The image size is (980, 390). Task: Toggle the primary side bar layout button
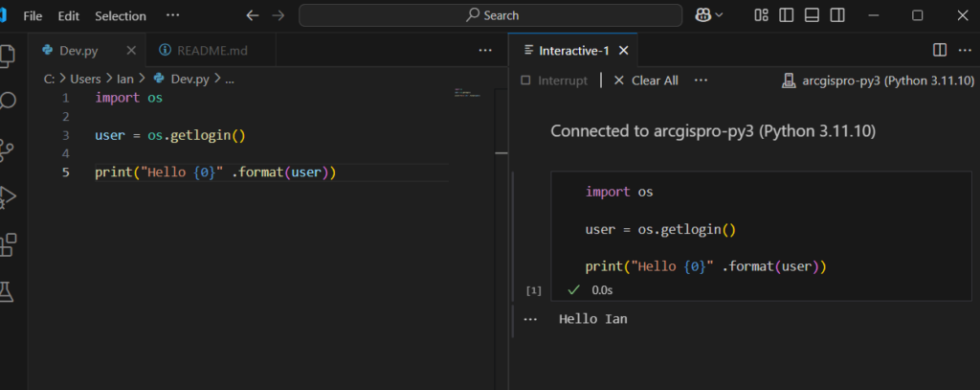pyautogui.click(x=787, y=15)
